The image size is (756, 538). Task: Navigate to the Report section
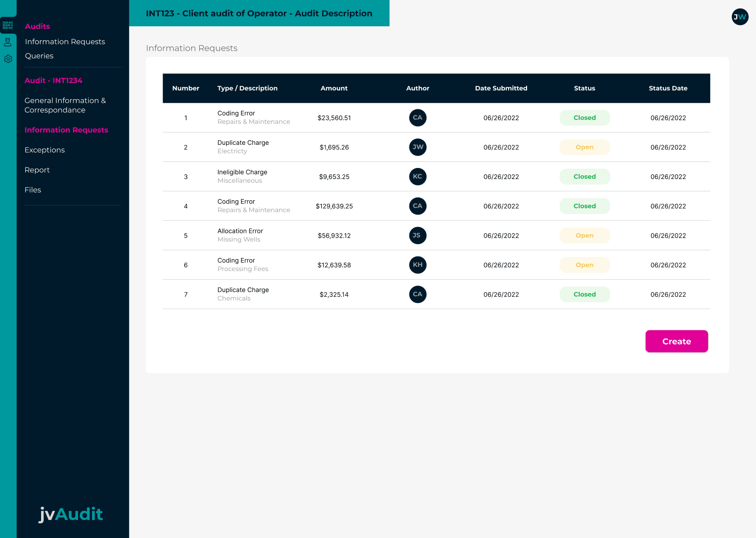coord(37,170)
